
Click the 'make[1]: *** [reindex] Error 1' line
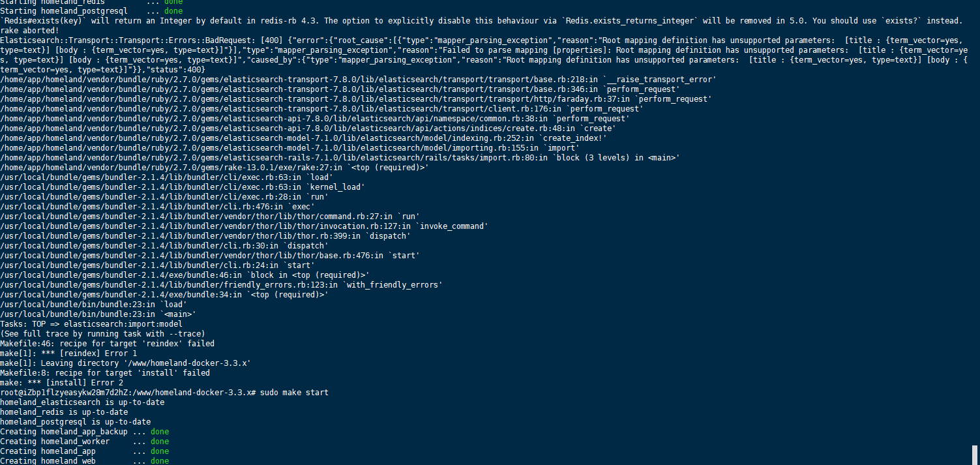tap(68, 353)
